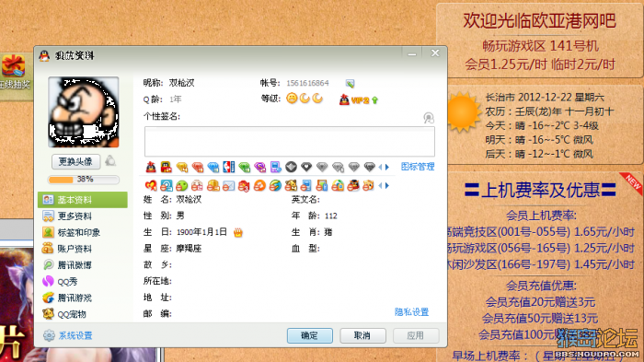
Task: Show the previous page of the first icon row
Action: pos(381,167)
